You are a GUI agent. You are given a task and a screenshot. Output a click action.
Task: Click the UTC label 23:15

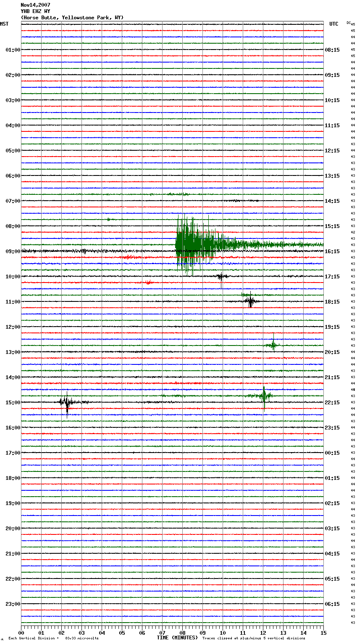(x=332, y=428)
